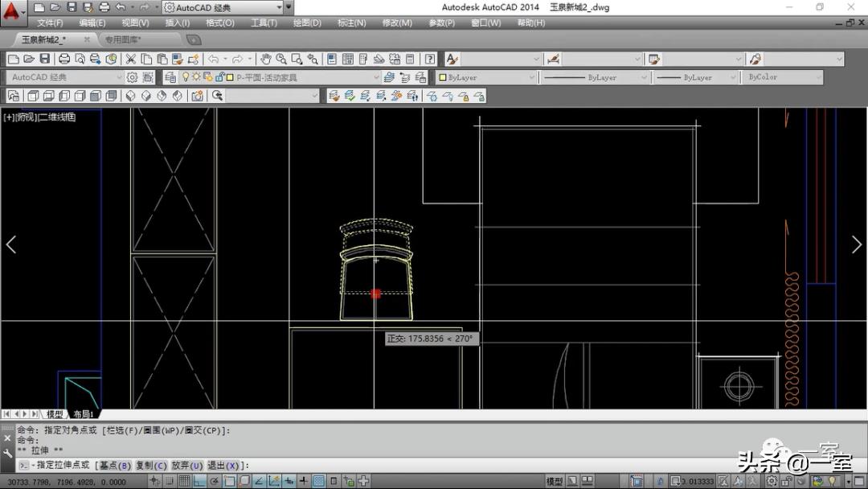The image size is (868, 489).
Task: Expand the AutoCAD 经典 workspace dropdown
Action: click(x=120, y=77)
